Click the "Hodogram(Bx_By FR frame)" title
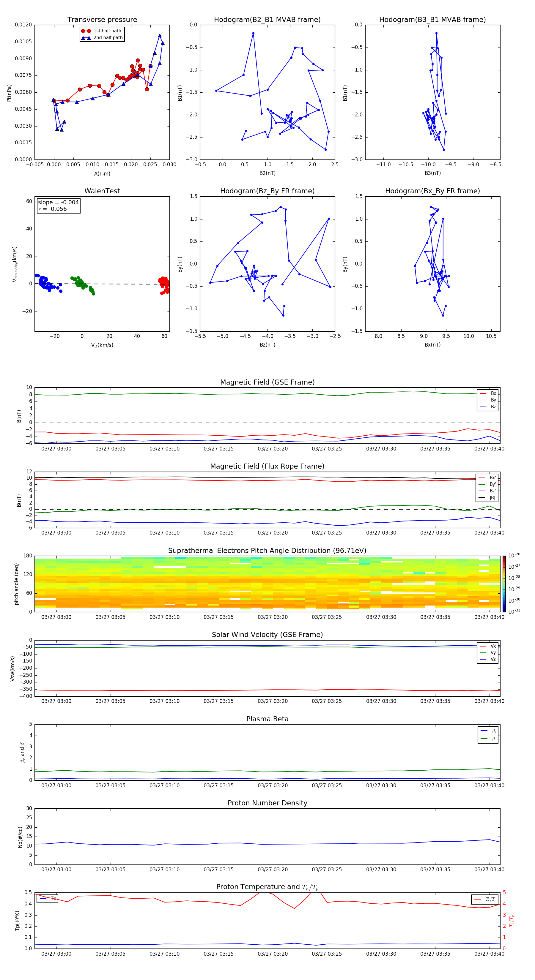Image resolution: width=535 pixels, height=980 pixels. [x=432, y=191]
